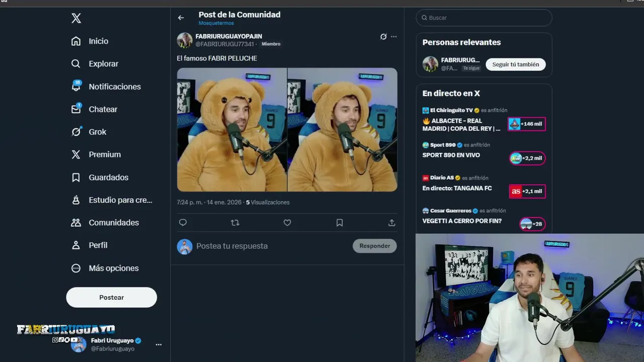
Task: Open the three-dots menu on the post
Action: (394, 37)
